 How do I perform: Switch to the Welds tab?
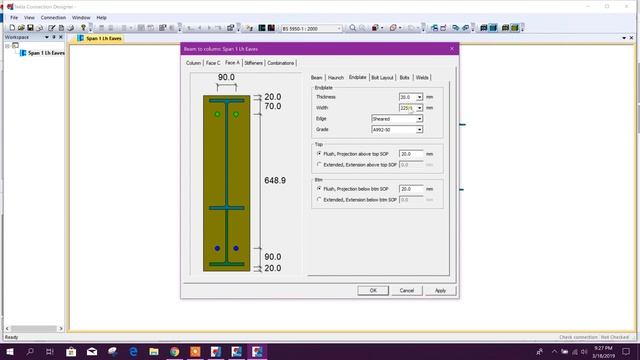tap(422, 78)
